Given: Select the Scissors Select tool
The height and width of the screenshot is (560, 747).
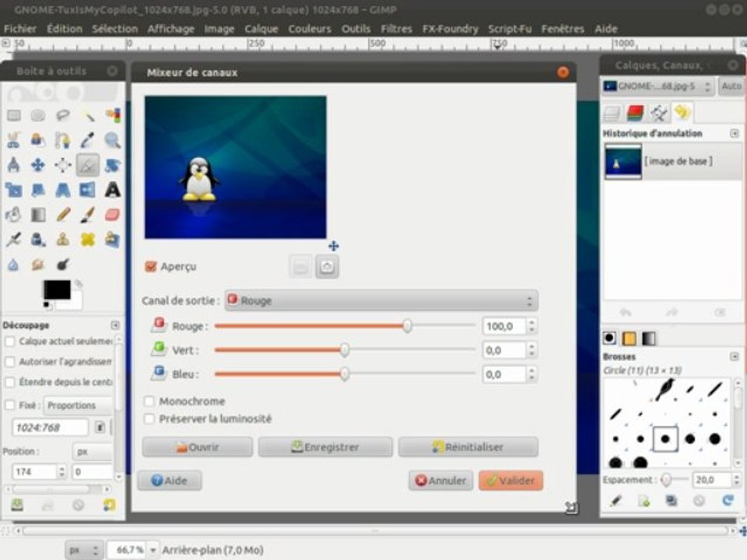Looking at the screenshot, I should [x=14, y=140].
